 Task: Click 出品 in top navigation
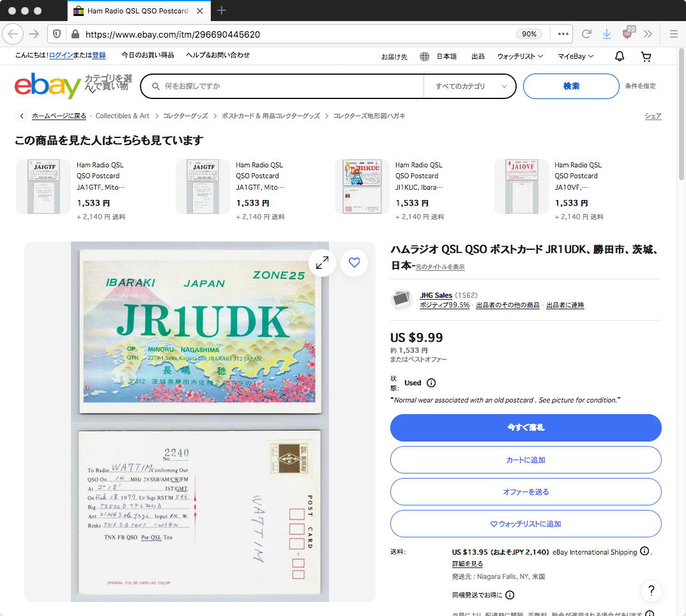[478, 56]
